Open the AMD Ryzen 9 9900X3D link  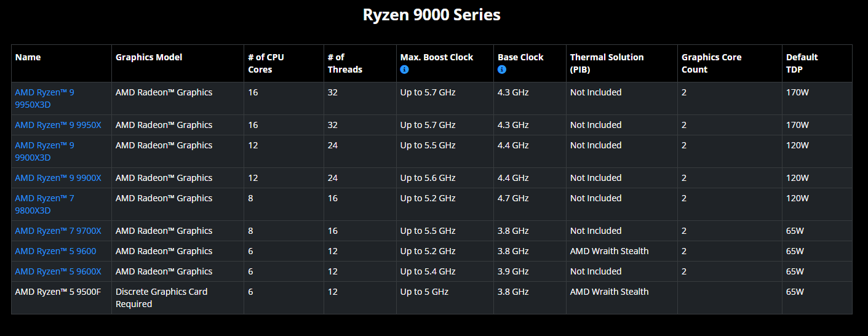[44, 151]
